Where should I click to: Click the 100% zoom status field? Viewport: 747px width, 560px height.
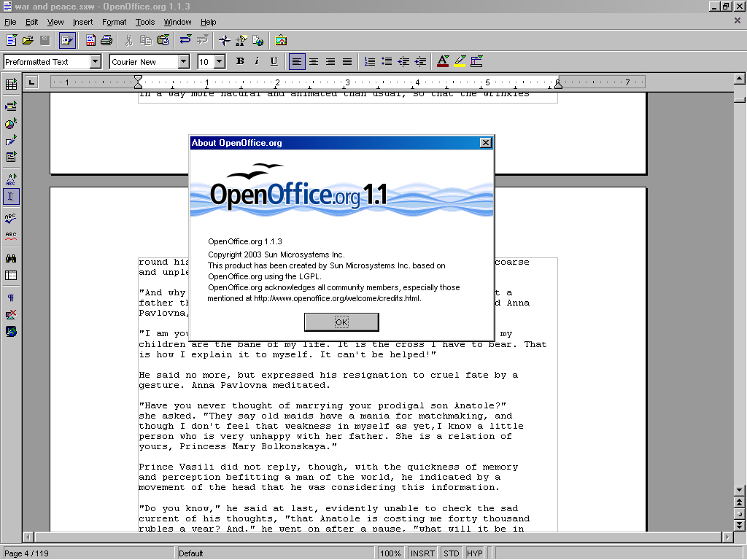(x=391, y=553)
